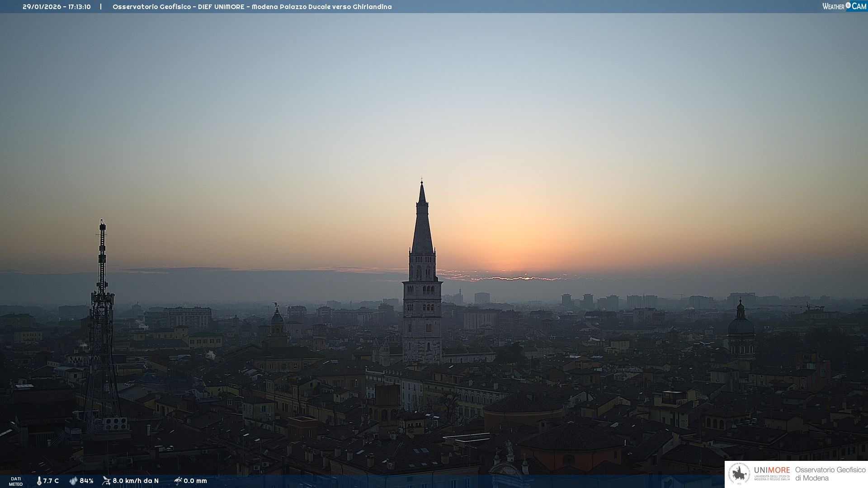The height and width of the screenshot is (488, 868).
Task: Click the Osservatorio Geofisico di Modena text
Action: (x=830, y=474)
